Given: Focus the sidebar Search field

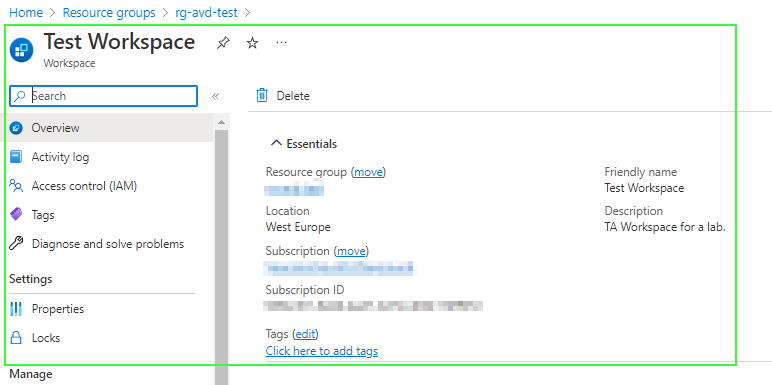Looking at the screenshot, I should 103,96.
